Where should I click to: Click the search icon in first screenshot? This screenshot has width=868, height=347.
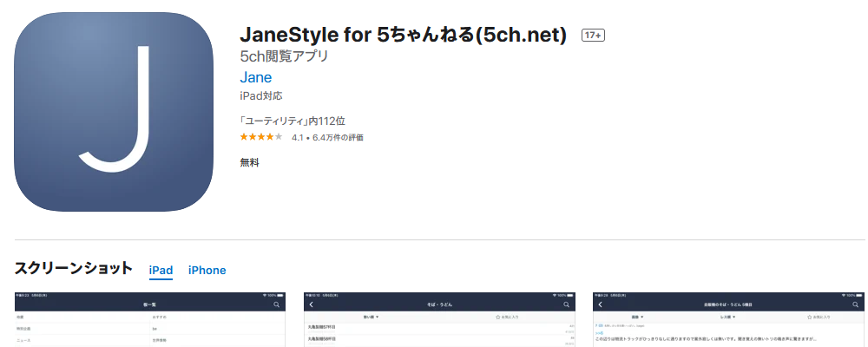pos(276,305)
